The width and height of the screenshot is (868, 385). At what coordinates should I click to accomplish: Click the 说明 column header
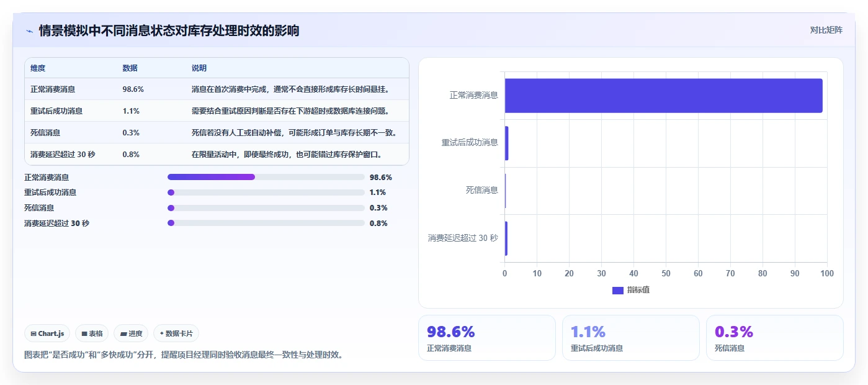(x=199, y=68)
